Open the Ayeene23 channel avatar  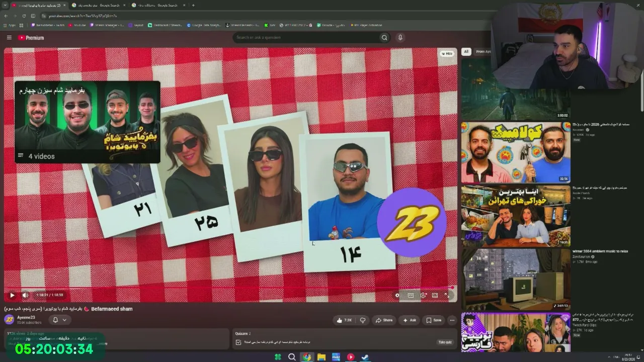point(9,319)
